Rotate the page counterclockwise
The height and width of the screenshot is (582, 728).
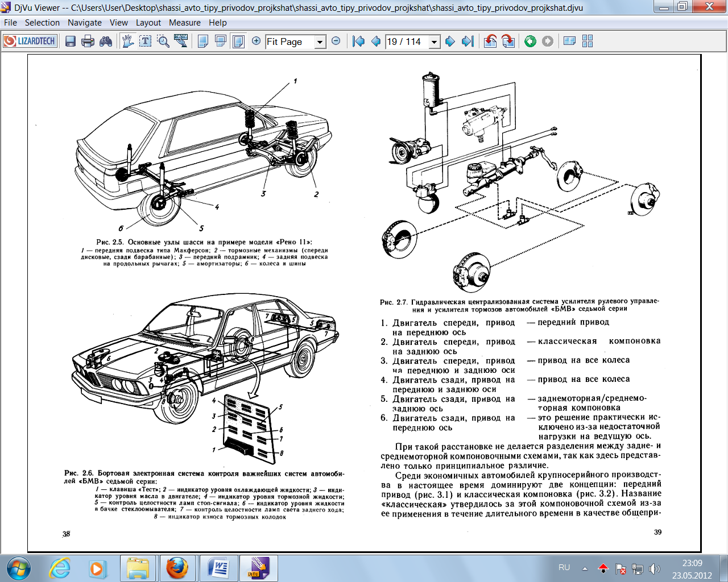click(x=490, y=41)
